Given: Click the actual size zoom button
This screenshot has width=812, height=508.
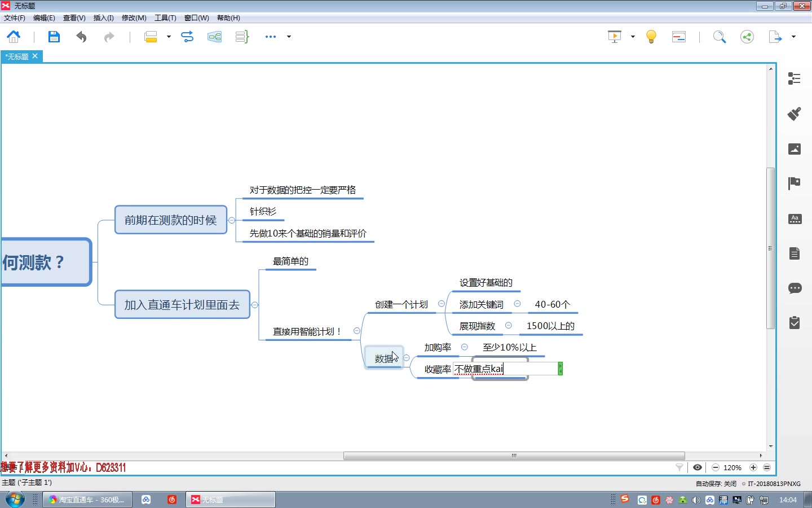Looking at the screenshot, I should pos(767,467).
